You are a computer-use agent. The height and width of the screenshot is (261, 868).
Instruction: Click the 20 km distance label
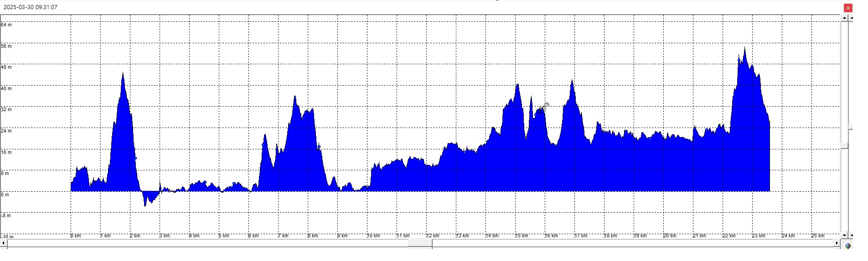pyautogui.click(x=670, y=235)
